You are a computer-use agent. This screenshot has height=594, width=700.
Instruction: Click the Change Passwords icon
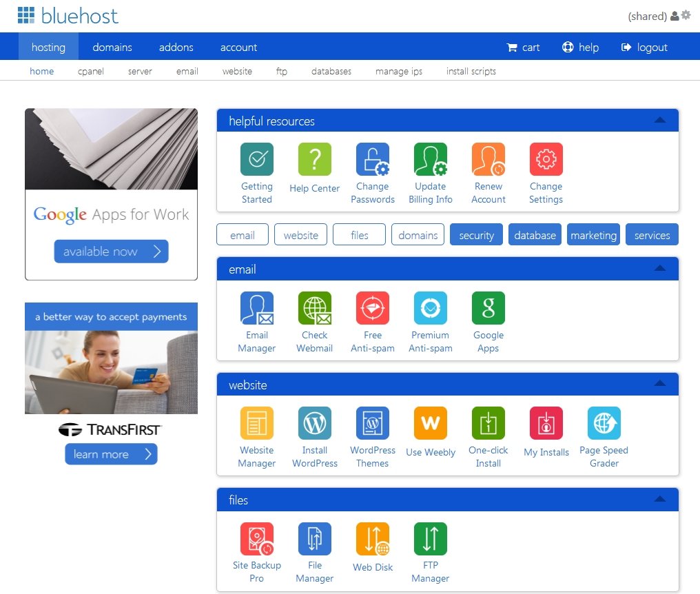coord(373,159)
